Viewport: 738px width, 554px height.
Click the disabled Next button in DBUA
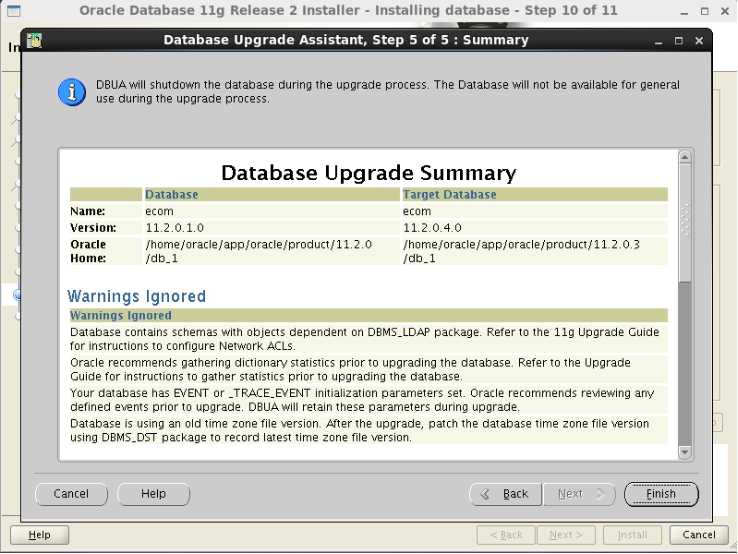579,494
